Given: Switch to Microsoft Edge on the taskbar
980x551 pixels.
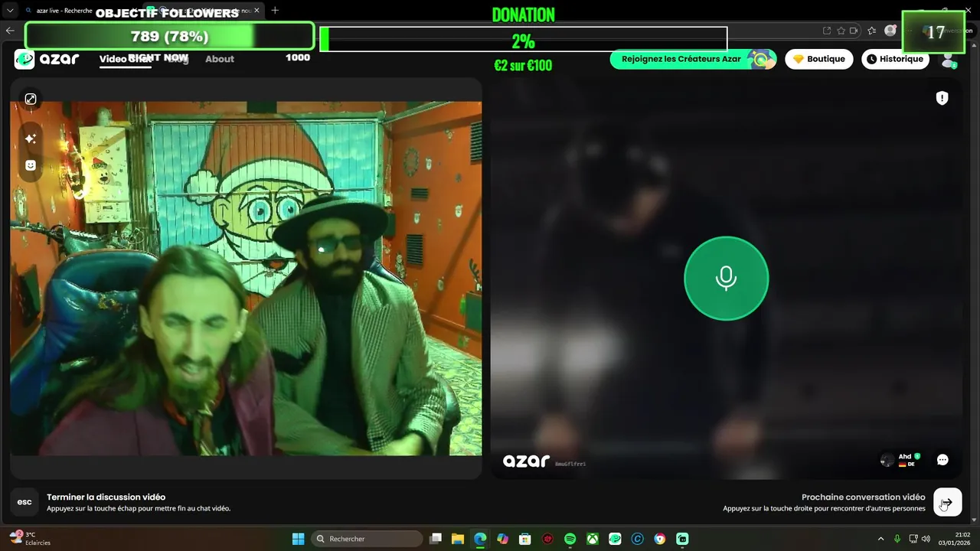Looking at the screenshot, I should [480, 539].
